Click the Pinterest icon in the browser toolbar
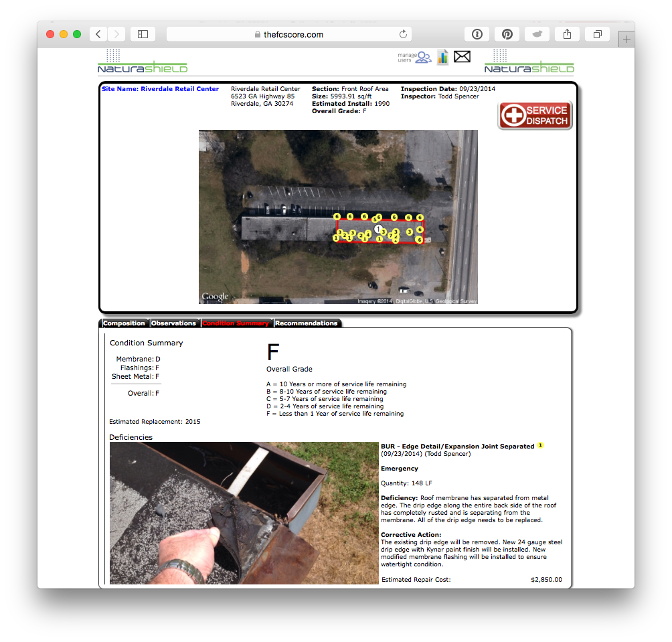The width and height of the screenshot is (672, 642). (507, 33)
